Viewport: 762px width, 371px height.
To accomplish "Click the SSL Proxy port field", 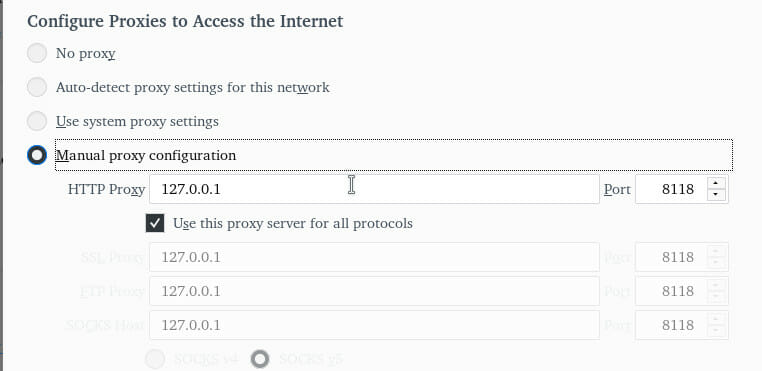I will (x=671, y=257).
